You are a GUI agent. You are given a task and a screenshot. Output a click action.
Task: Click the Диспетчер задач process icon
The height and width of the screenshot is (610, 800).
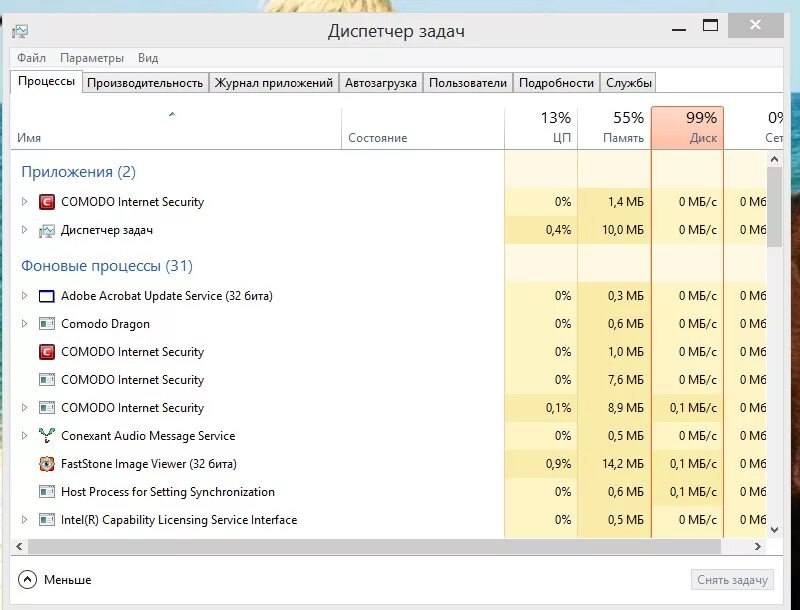coord(47,231)
